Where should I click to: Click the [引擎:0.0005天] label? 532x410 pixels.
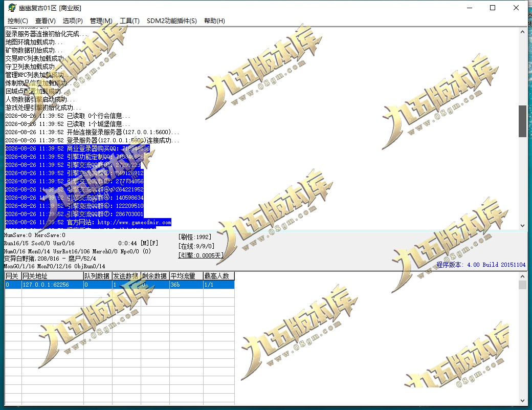tap(201, 255)
